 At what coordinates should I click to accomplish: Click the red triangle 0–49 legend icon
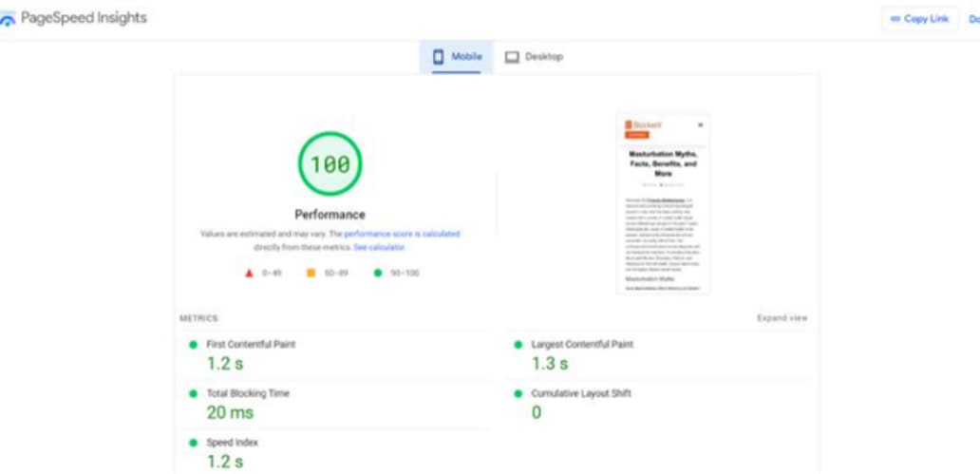point(249,274)
